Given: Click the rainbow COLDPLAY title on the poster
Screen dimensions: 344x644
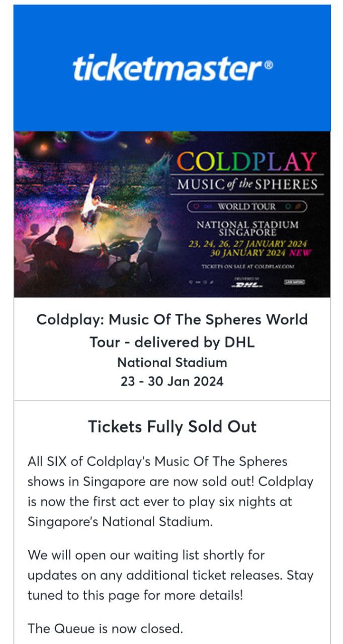Looking at the screenshot, I should pos(246,161).
